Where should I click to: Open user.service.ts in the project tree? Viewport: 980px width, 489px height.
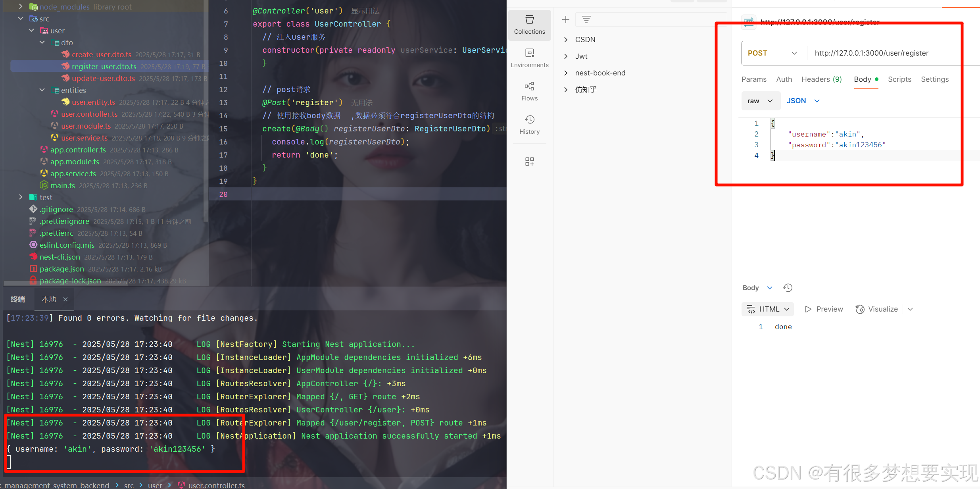(x=84, y=138)
